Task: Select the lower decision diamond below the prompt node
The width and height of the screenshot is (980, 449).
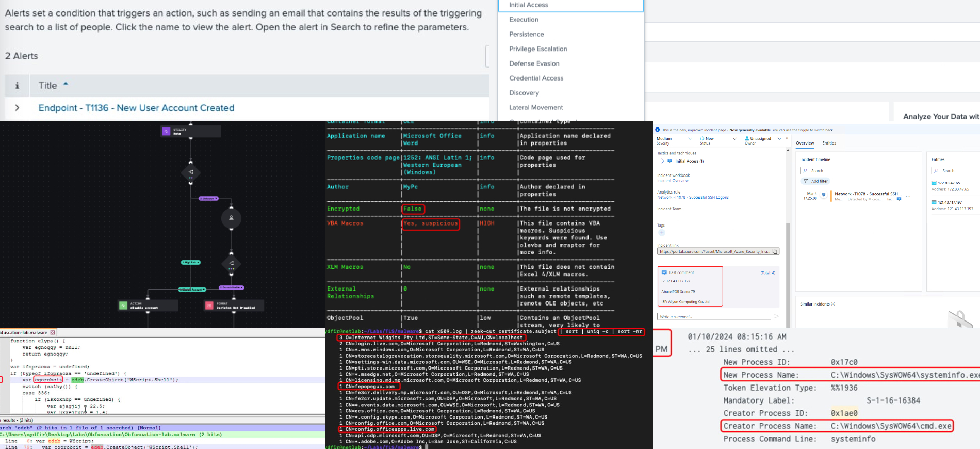Action: pyautogui.click(x=231, y=263)
